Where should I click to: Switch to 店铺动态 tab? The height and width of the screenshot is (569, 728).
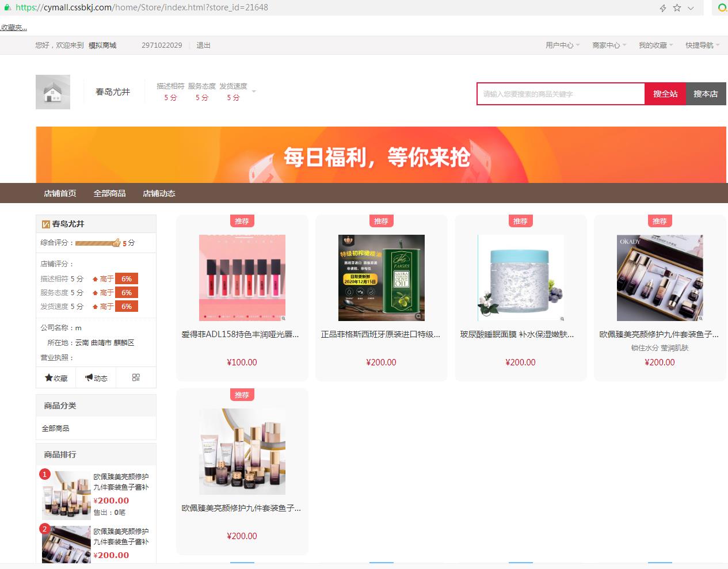click(159, 193)
